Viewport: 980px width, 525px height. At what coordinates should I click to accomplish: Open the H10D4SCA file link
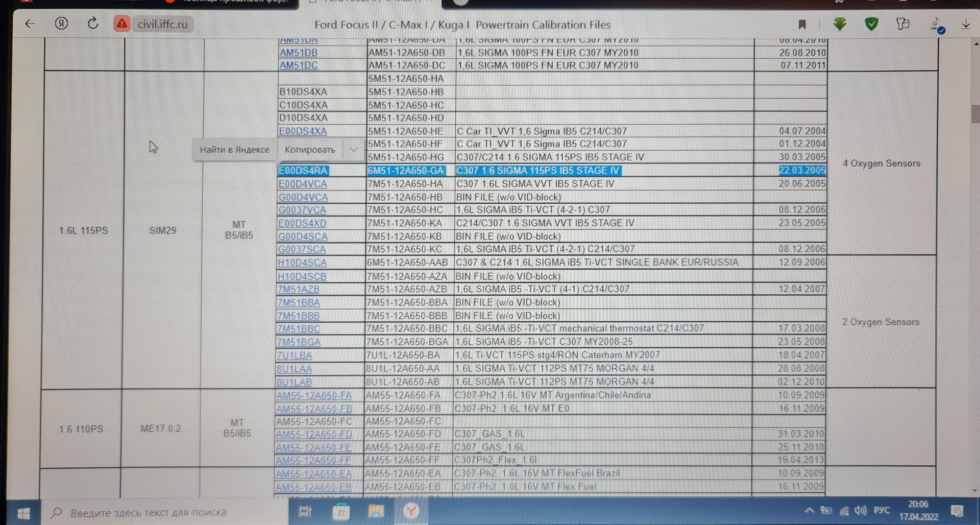tap(302, 262)
